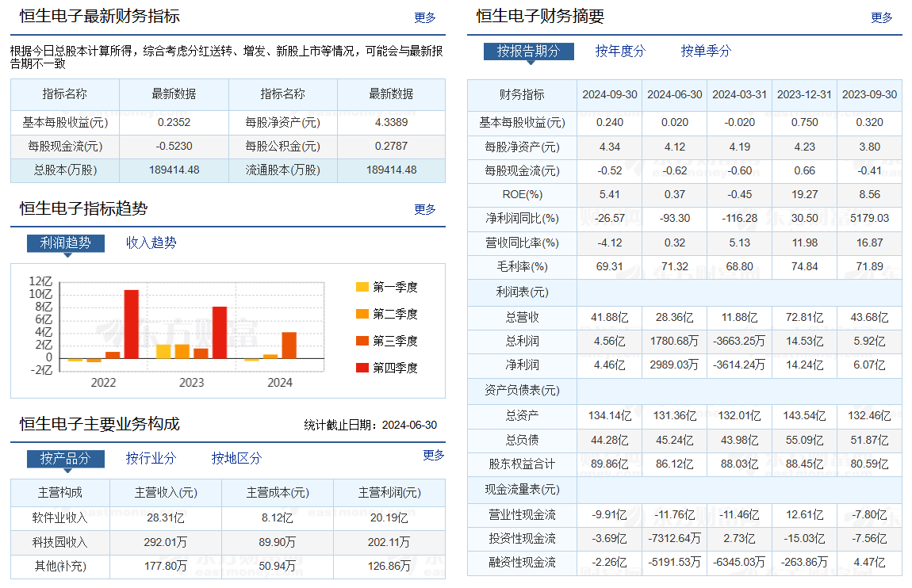The width and height of the screenshot is (912, 588).
Task: Click the 毛利率(%) row label
Action: (522, 267)
